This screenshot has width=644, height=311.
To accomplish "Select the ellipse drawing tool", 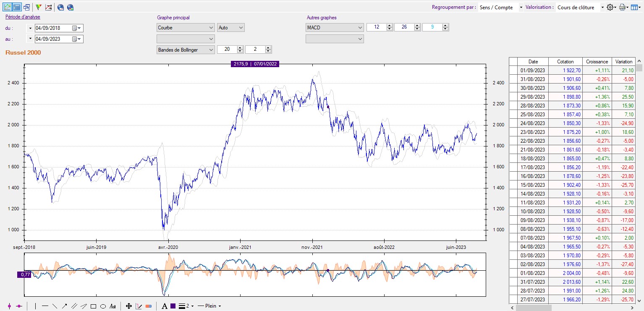I will click(103, 306).
